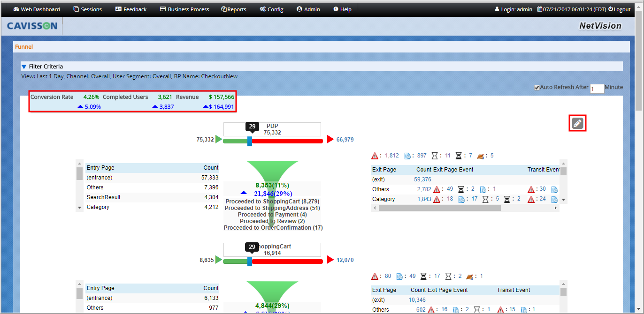Click the pencil edit icon
Viewport: 644px width, 314px height.
[578, 123]
